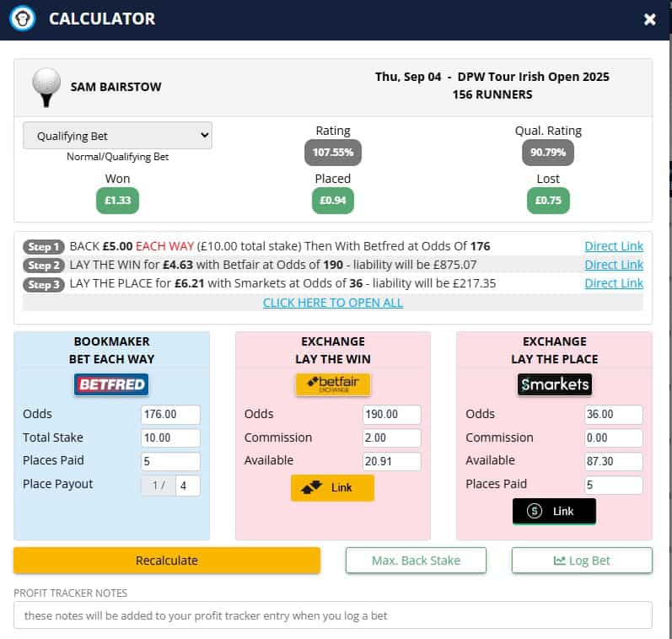Click the Betfair Exchange logo

click(332, 385)
